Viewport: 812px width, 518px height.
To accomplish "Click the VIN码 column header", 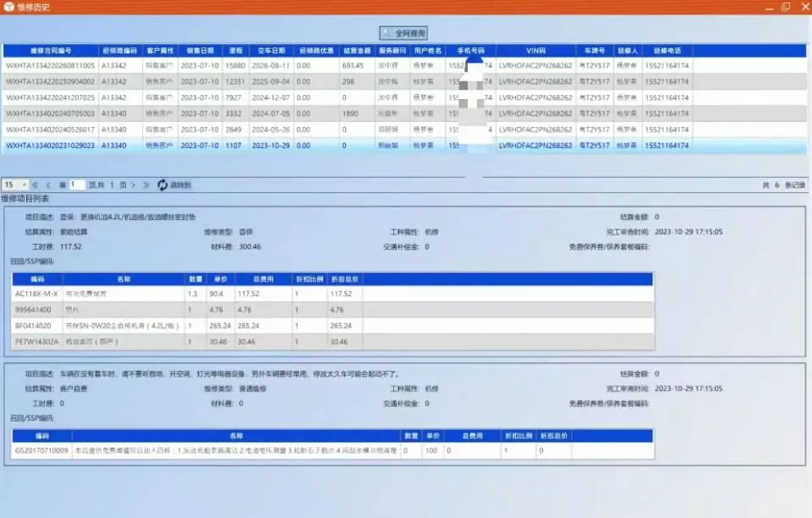I will click(x=536, y=51).
